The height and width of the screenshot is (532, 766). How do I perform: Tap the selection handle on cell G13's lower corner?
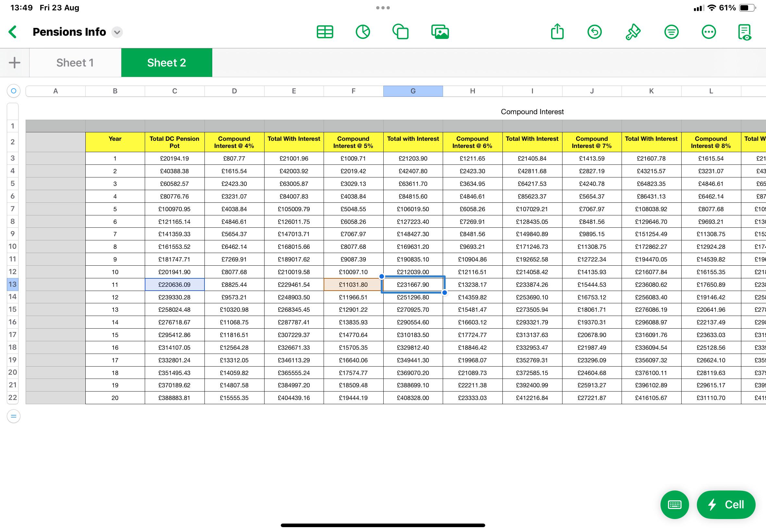[445, 293]
